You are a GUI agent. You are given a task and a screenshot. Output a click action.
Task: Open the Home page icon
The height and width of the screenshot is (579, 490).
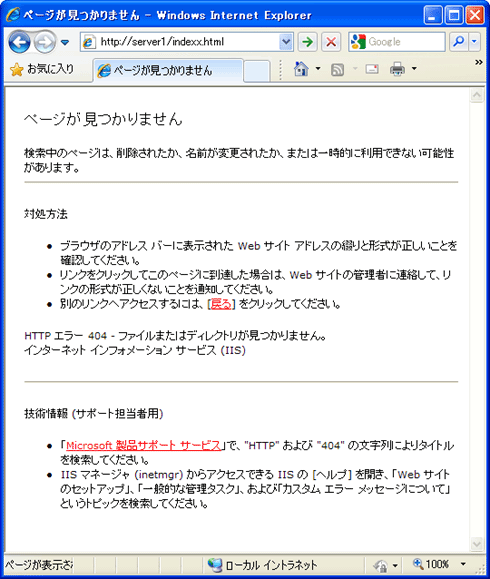coord(301,69)
